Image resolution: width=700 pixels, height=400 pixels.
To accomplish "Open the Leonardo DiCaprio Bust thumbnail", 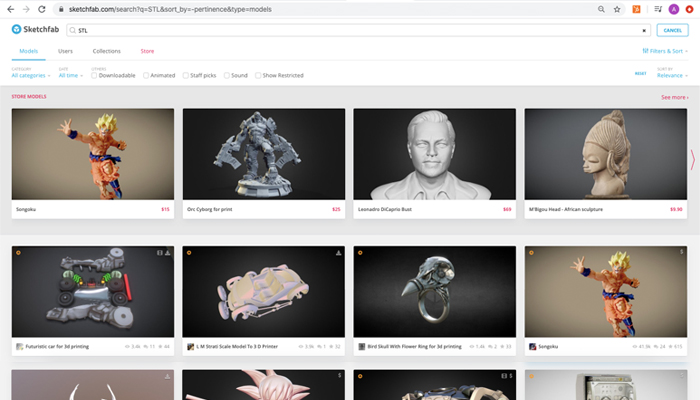I will [x=435, y=154].
